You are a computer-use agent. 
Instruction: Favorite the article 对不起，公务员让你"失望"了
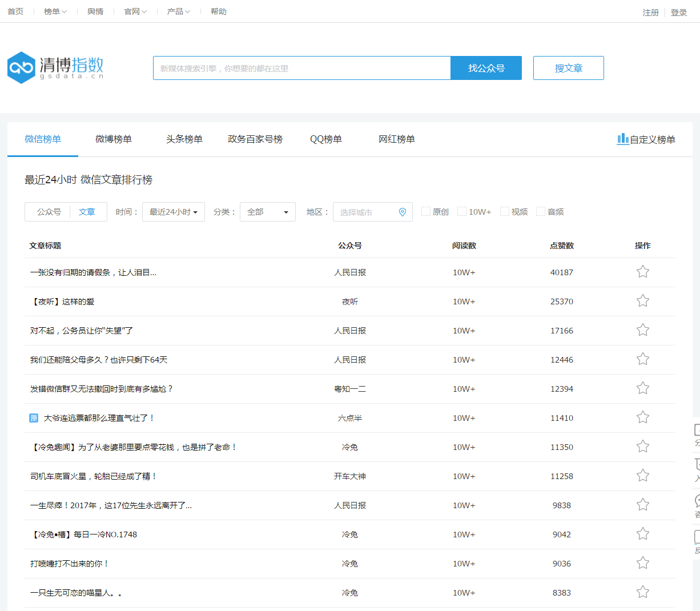(643, 330)
